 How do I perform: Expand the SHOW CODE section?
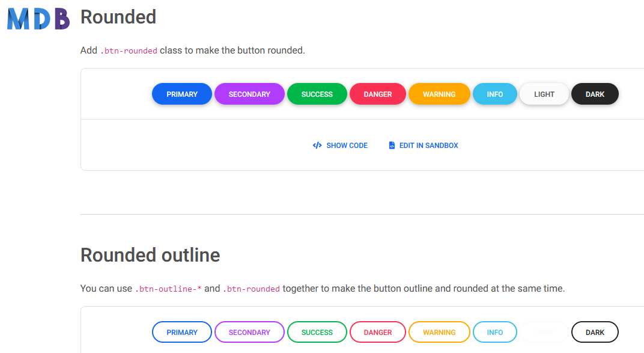tap(340, 145)
